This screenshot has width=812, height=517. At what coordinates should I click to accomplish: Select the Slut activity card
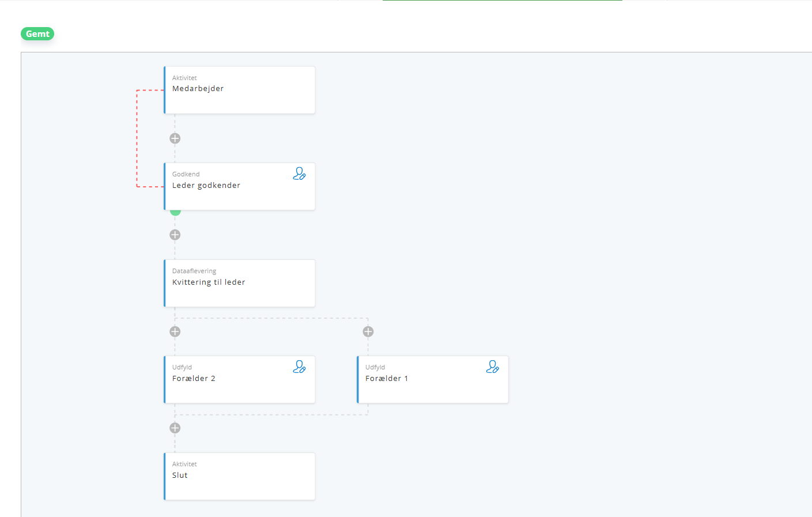pos(239,476)
